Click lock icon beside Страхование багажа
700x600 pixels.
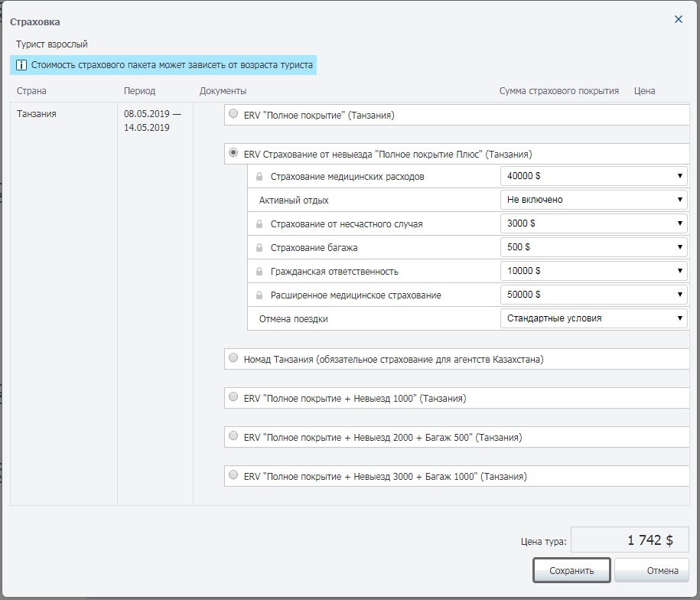[259, 248]
